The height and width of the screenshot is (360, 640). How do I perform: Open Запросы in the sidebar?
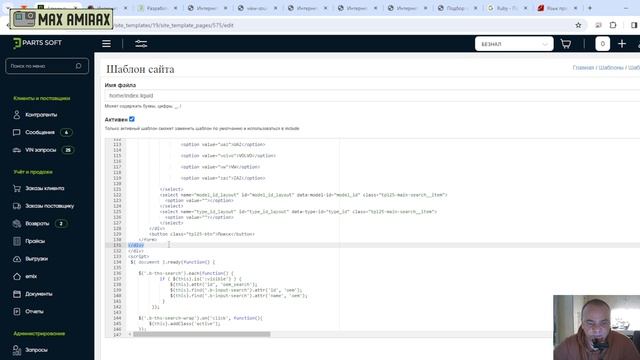pyautogui.click(x=36, y=350)
